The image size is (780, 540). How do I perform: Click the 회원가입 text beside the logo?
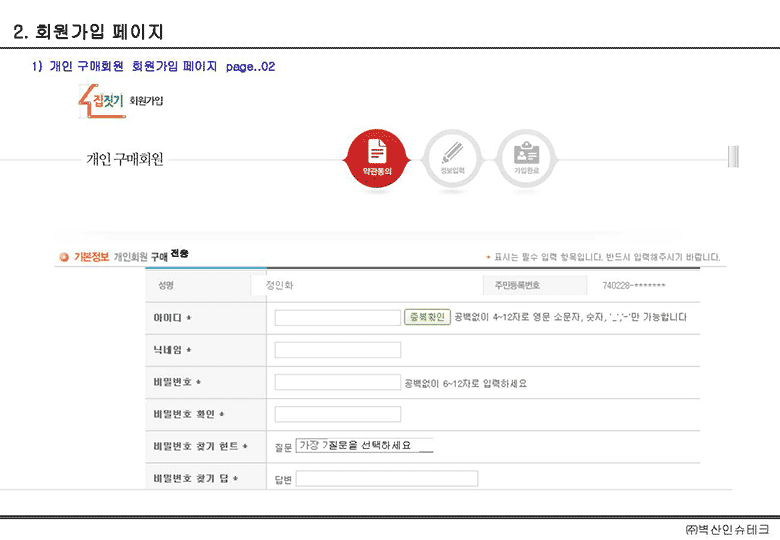pyautogui.click(x=147, y=101)
